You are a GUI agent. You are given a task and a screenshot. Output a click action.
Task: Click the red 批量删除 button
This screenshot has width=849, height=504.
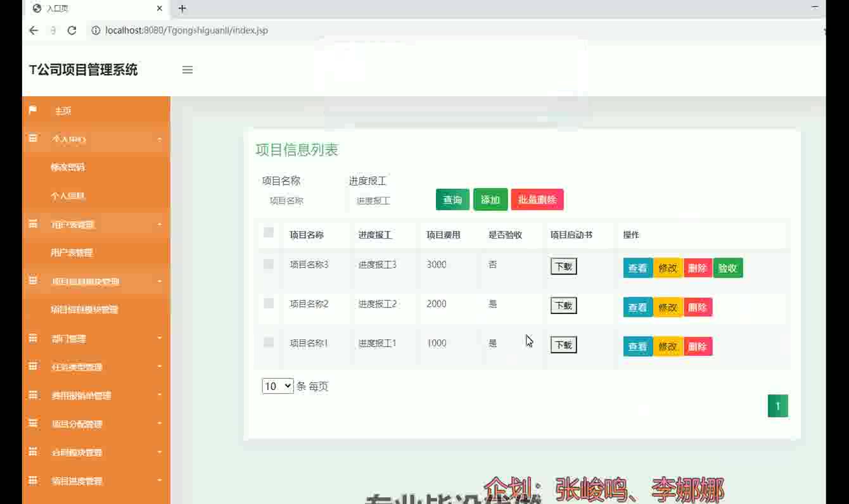click(x=537, y=199)
